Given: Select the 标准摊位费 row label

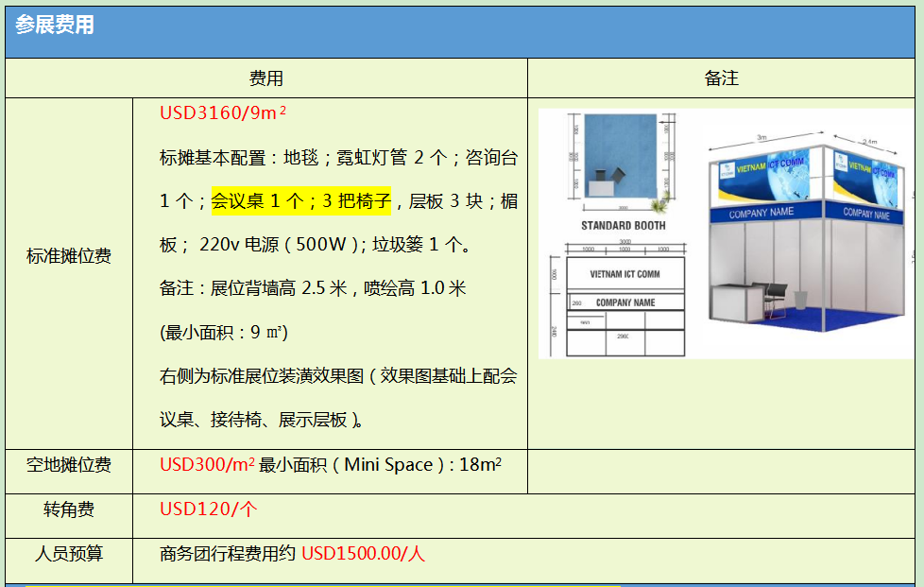Looking at the screenshot, I should pos(69,255).
